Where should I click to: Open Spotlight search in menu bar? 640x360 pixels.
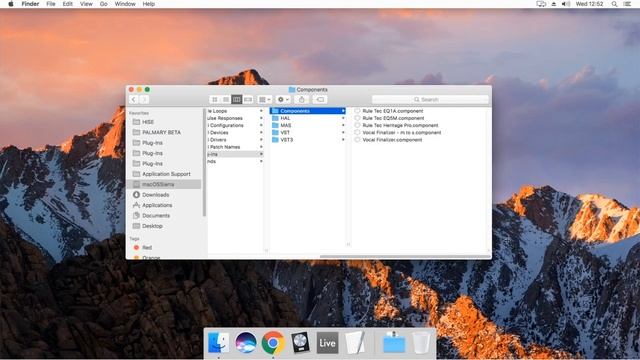(x=614, y=4)
